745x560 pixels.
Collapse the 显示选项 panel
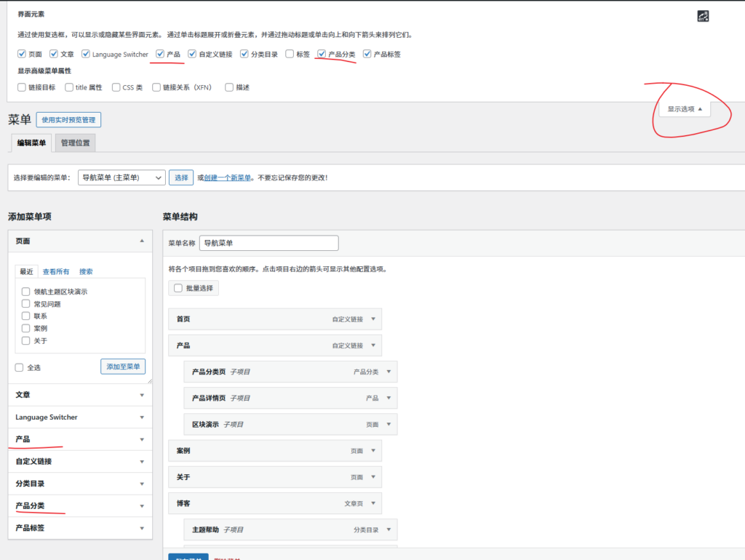point(684,108)
